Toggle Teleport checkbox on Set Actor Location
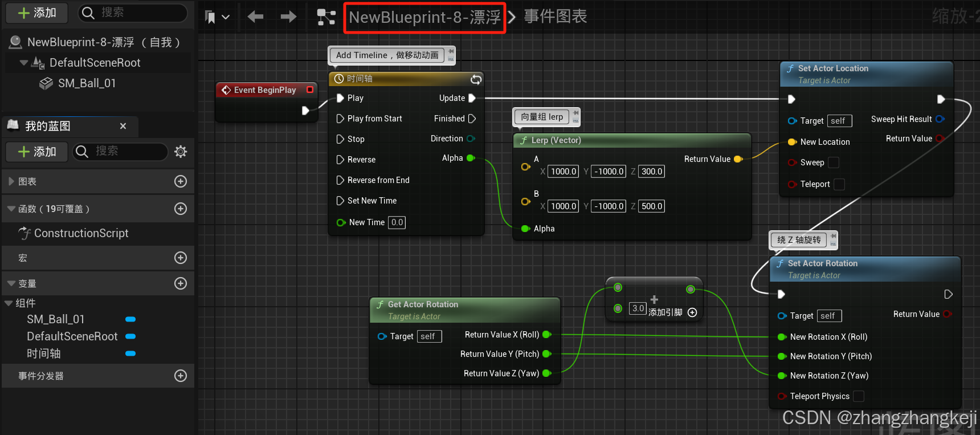980x435 pixels. pyautogui.click(x=839, y=184)
